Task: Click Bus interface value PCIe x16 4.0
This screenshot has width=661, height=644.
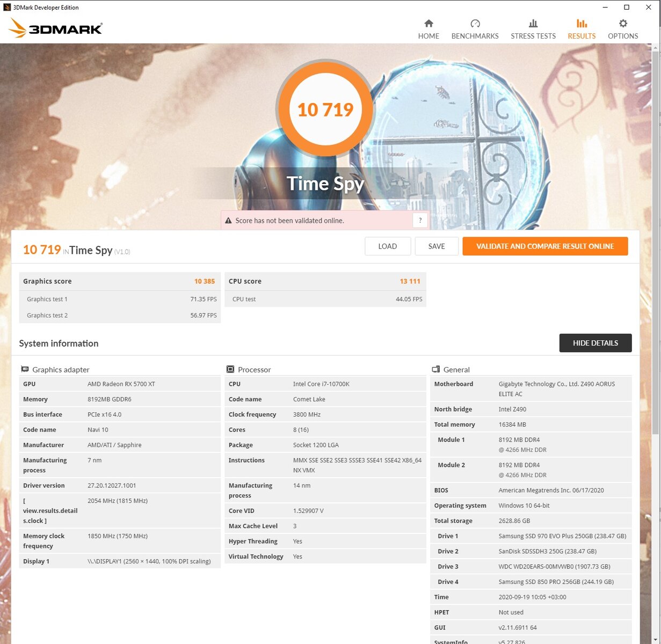Action: click(x=105, y=414)
